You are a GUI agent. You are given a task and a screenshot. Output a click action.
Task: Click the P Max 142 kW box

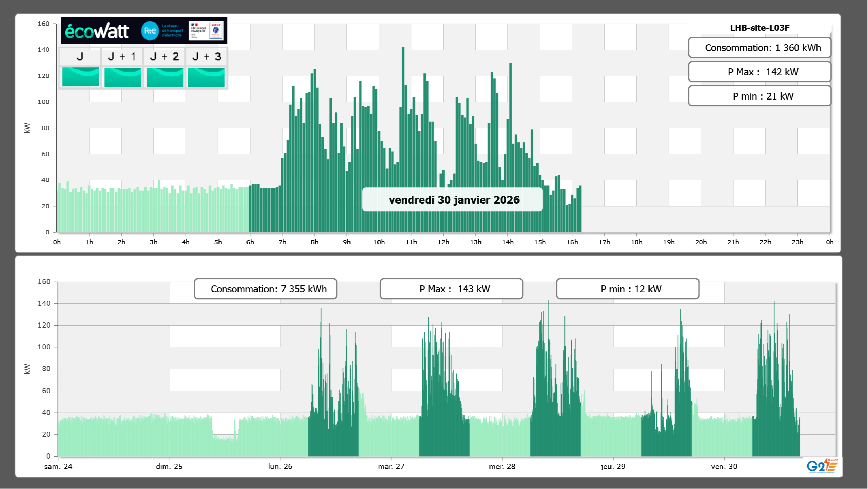[x=759, y=72]
